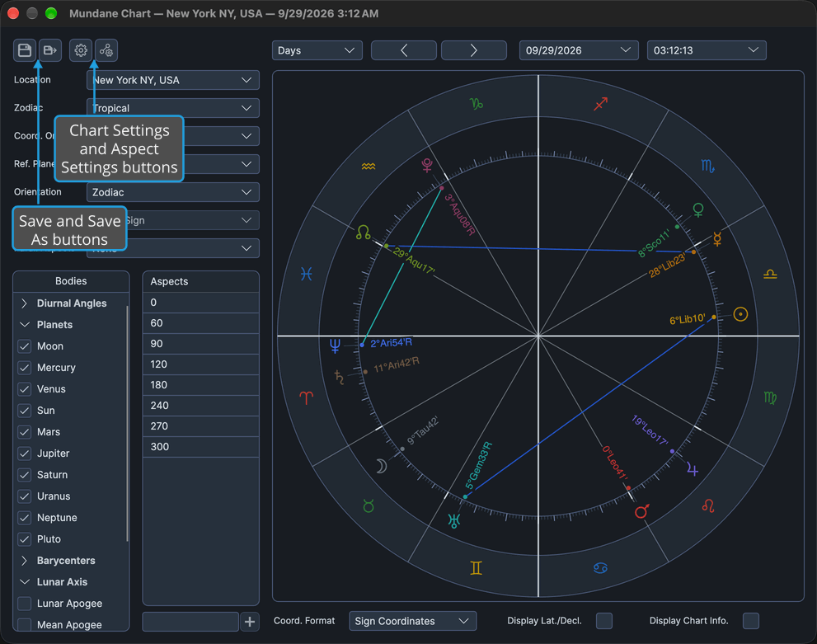Uncheck the Pluto checkbox
817x644 pixels.
pyautogui.click(x=25, y=539)
